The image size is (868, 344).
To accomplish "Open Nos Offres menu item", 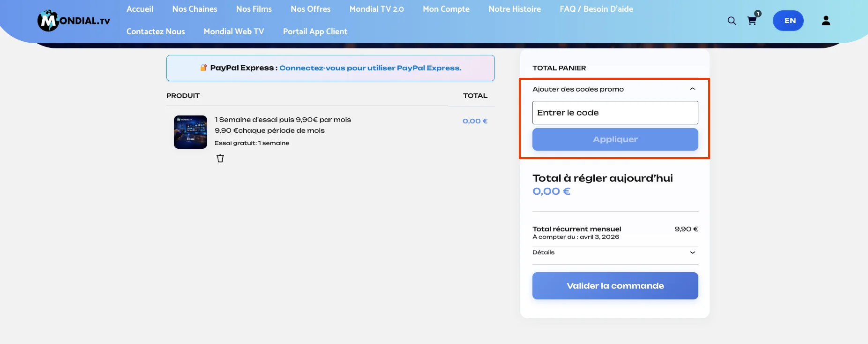I will click(310, 9).
